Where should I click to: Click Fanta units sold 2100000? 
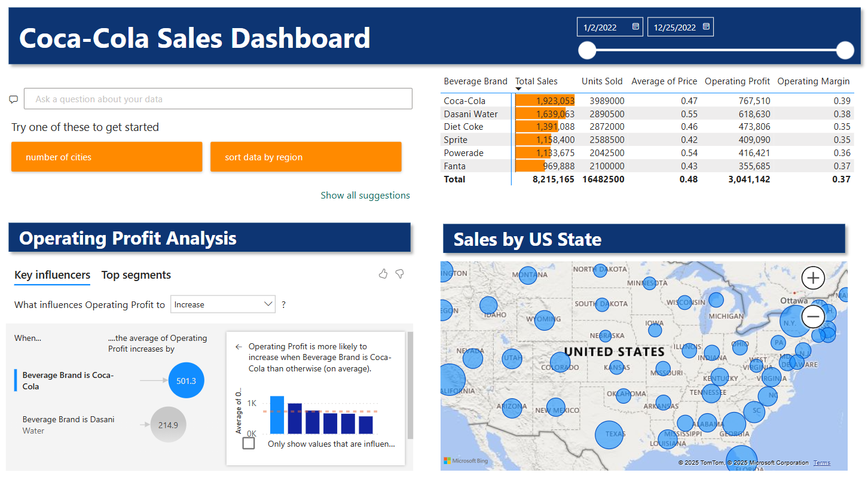607,166
